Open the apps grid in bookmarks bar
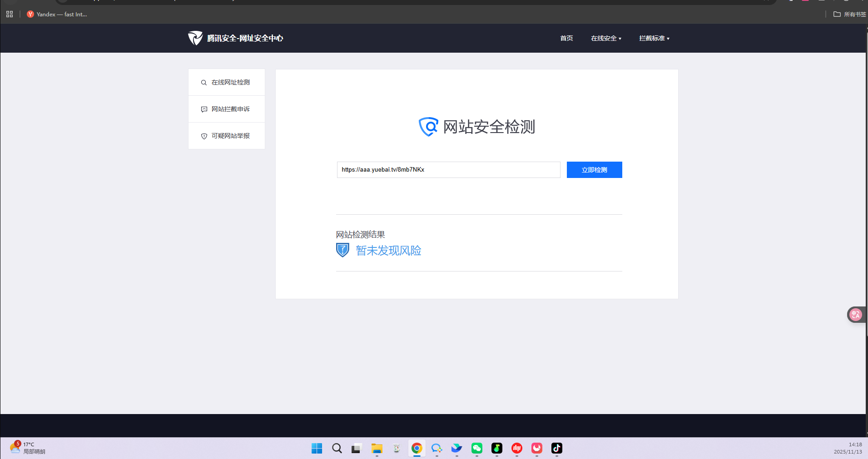The width and height of the screenshot is (868, 459). (x=10, y=14)
